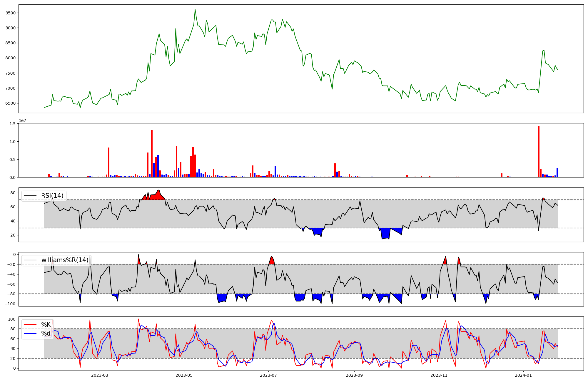The width and height of the screenshot is (588, 382).
Task: Click the 6500 price axis label
Action: (11, 103)
